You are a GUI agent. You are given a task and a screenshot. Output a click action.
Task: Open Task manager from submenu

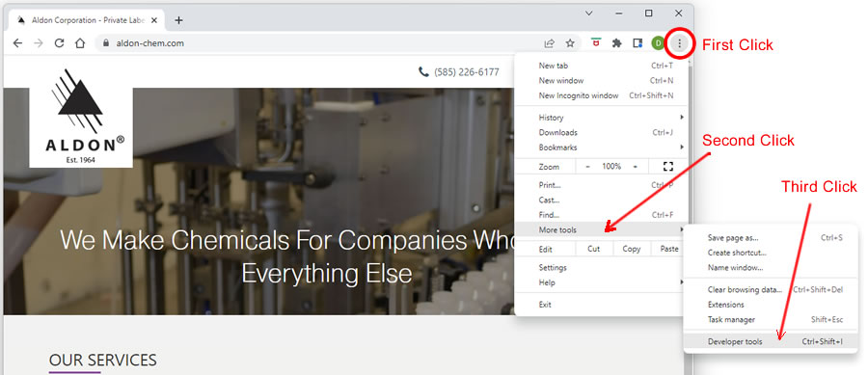coord(771,320)
